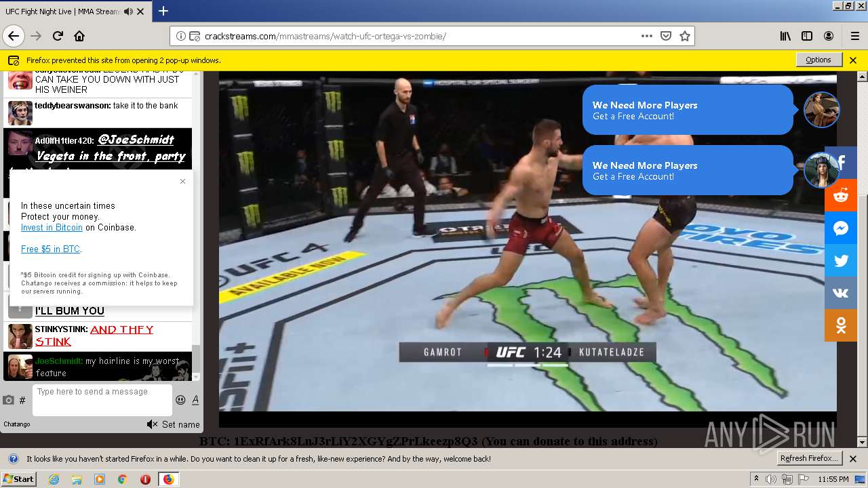Share via Facebook Messenger
Viewport: 868px width, 488px height.
pyautogui.click(x=841, y=228)
